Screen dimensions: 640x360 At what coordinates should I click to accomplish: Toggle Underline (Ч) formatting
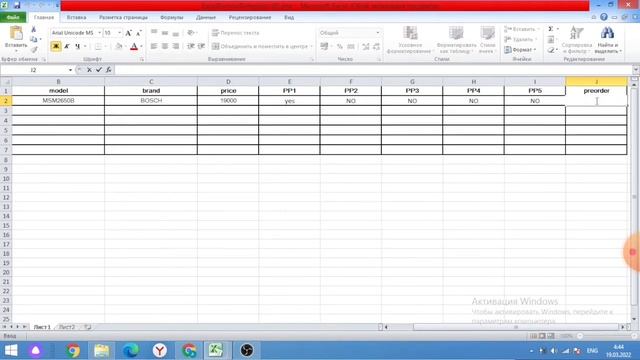click(x=77, y=47)
